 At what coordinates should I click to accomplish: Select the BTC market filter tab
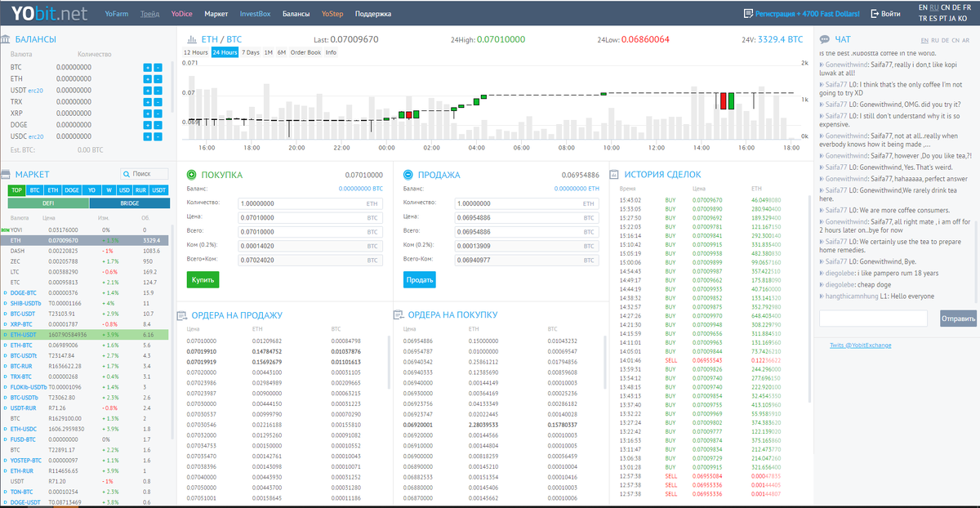click(x=34, y=189)
